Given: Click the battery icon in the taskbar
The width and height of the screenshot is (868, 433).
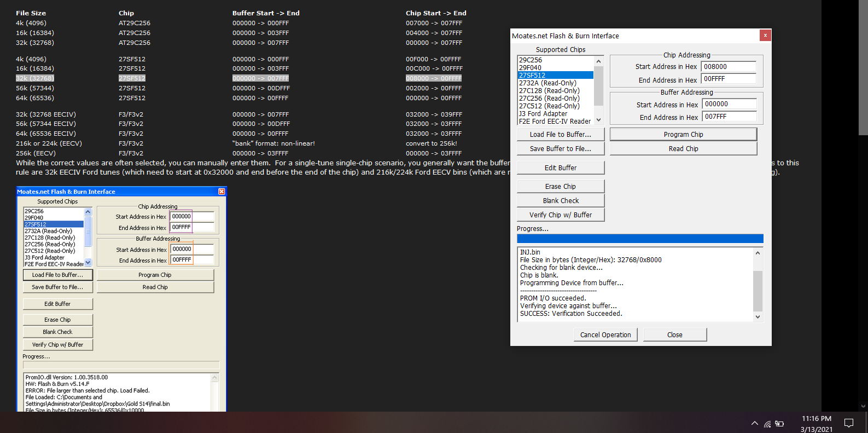Looking at the screenshot, I should (779, 424).
